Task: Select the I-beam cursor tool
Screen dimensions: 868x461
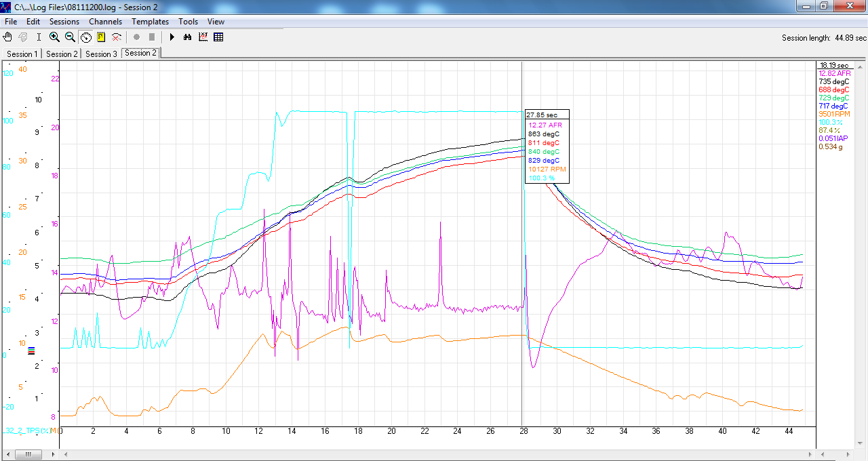Action: [x=39, y=37]
